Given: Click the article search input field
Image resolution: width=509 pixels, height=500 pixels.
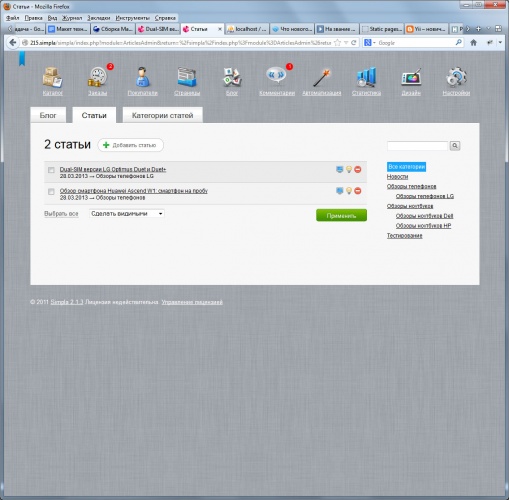Looking at the screenshot, I should tap(417, 146).
